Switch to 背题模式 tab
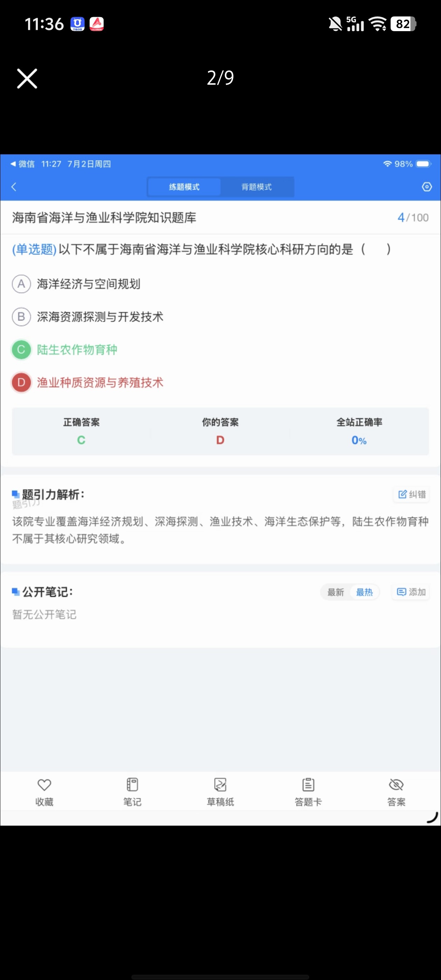The image size is (441, 980). tap(257, 187)
